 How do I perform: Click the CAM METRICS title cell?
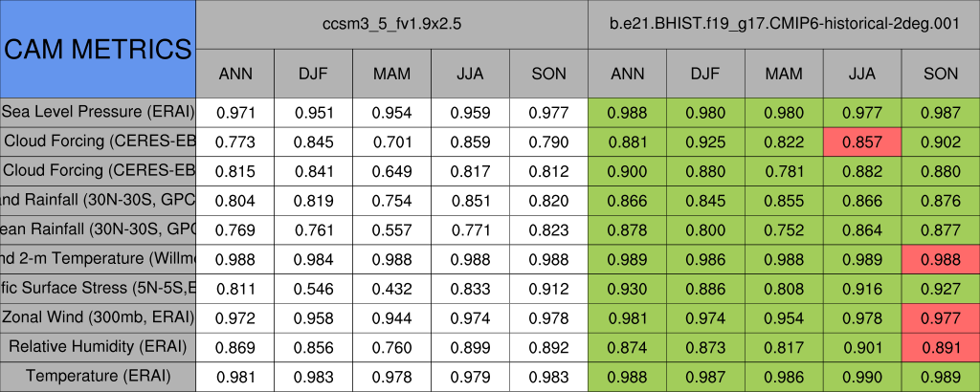pyautogui.click(x=98, y=48)
